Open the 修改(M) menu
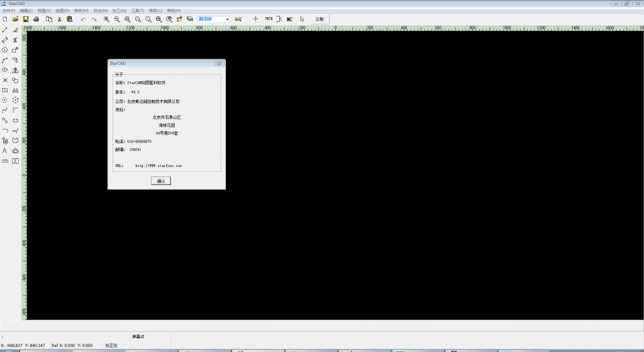Image resolution: width=644 pixels, height=352 pixels. (81, 11)
